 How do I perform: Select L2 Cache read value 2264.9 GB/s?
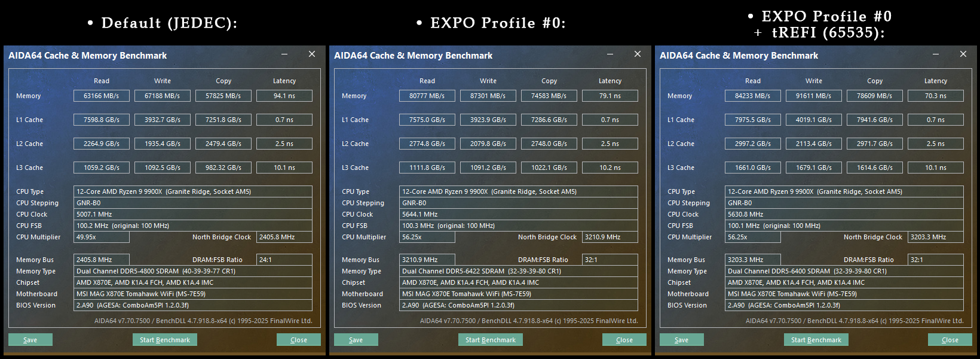tap(102, 144)
